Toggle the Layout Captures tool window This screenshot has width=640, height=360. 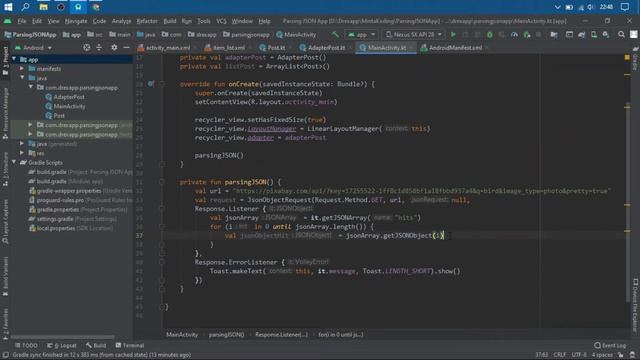point(5,222)
